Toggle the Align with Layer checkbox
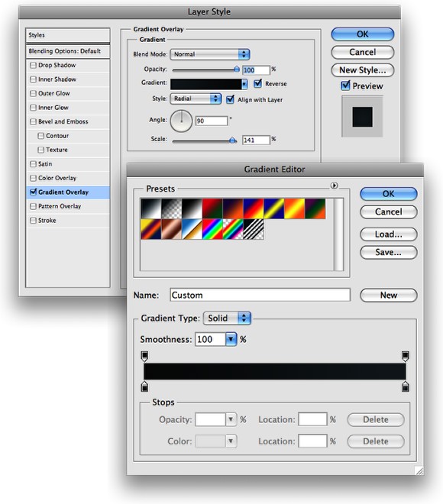Viewport: 443px width, 504px height. (230, 99)
